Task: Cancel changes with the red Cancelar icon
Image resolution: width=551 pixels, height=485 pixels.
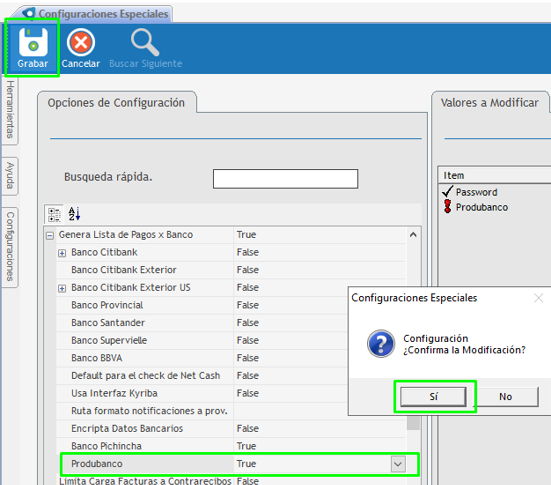Action: (81, 43)
